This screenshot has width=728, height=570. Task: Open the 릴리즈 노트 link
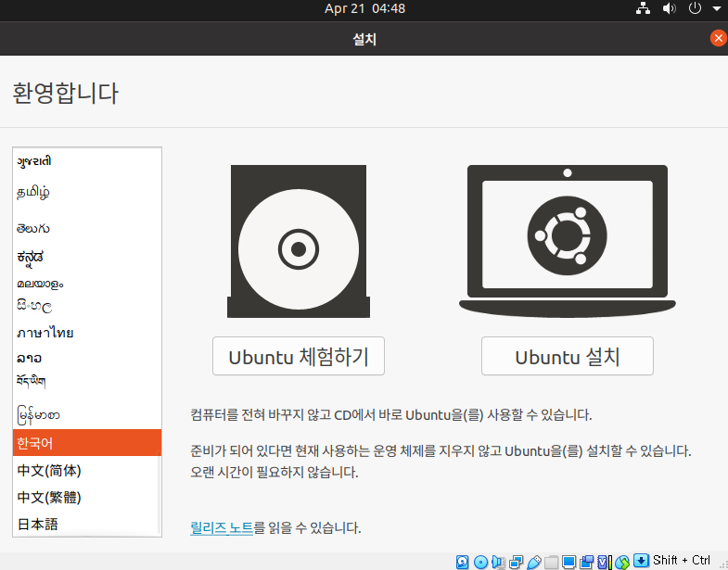point(222,527)
